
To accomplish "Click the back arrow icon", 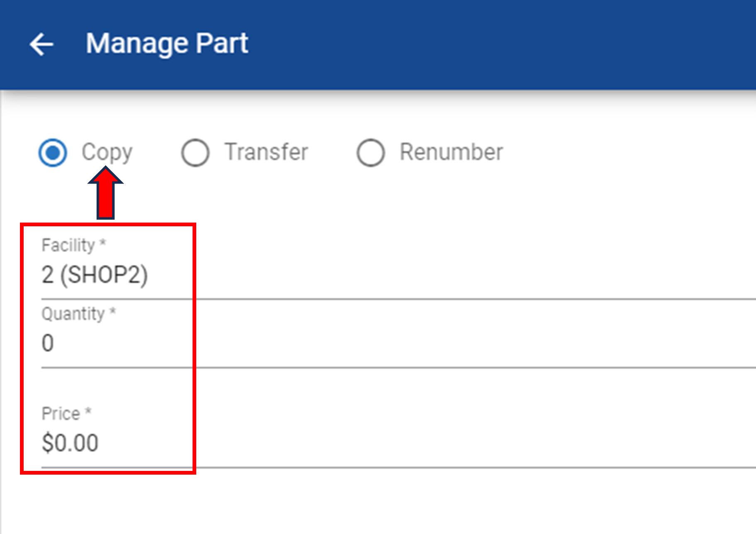I will click(x=41, y=44).
